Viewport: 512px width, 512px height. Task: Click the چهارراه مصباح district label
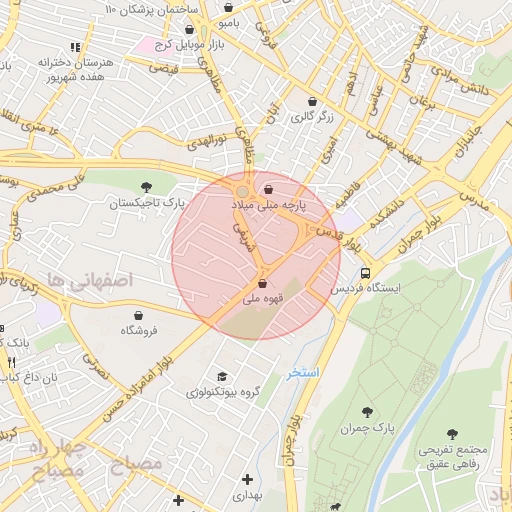click(57, 459)
